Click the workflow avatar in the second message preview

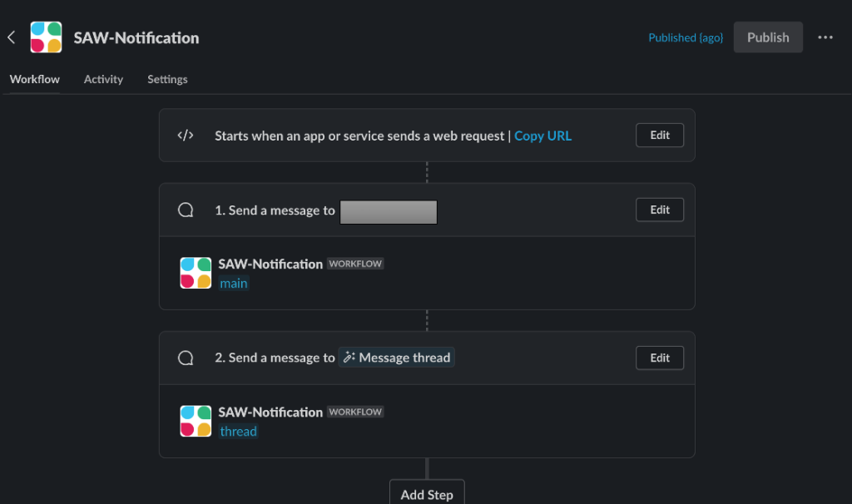(x=195, y=420)
